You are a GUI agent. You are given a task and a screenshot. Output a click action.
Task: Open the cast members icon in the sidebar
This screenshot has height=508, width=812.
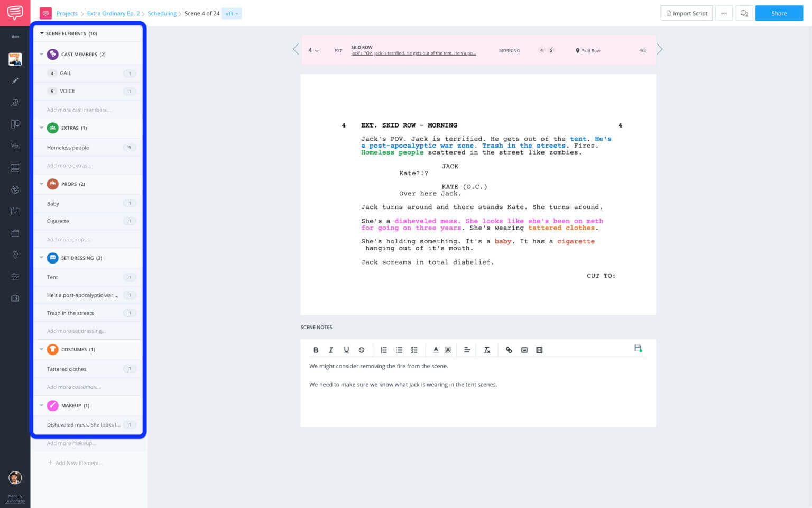tap(15, 102)
